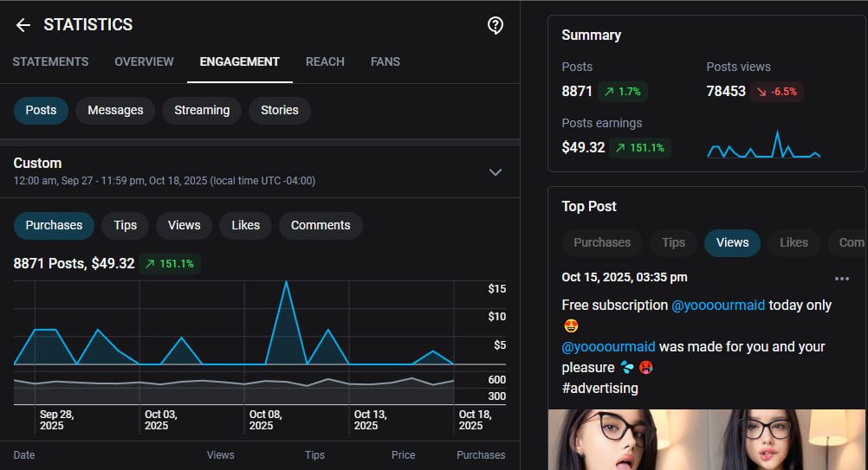Click the posts views sparkline chart

763,145
